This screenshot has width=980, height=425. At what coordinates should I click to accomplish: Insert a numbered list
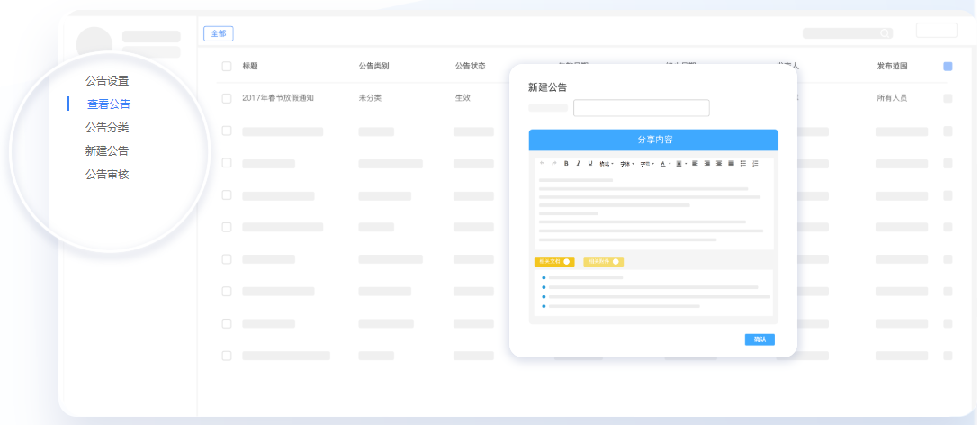(755, 163)
